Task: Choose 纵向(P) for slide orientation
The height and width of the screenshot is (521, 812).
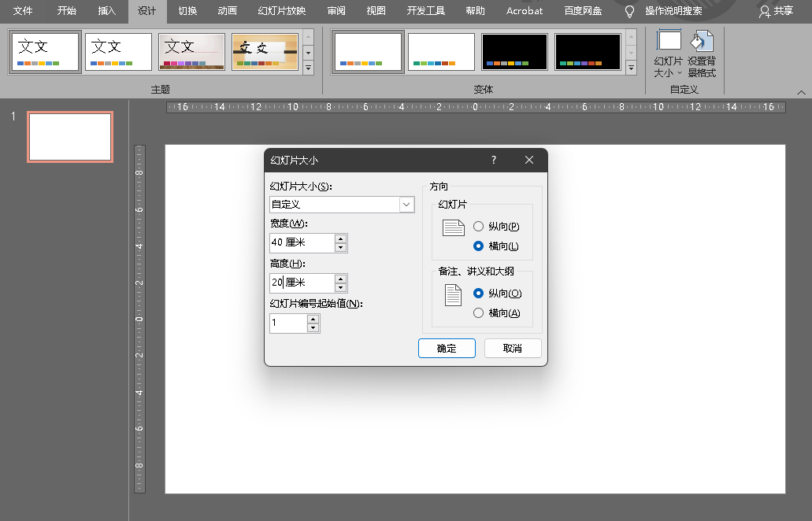Action: pyautogui.click(x=496, y=227)
